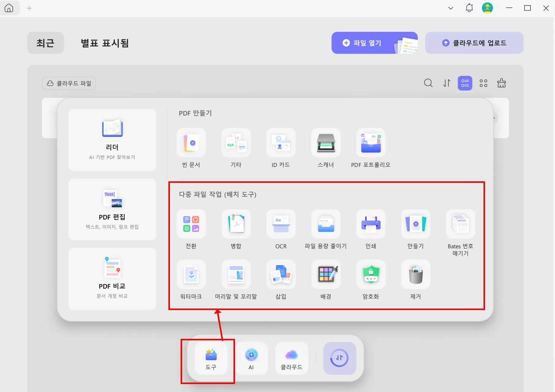Switch to the 별표 표시됨 tab
The height and width of the screenshot is (392, 555).
click(105, 43)
